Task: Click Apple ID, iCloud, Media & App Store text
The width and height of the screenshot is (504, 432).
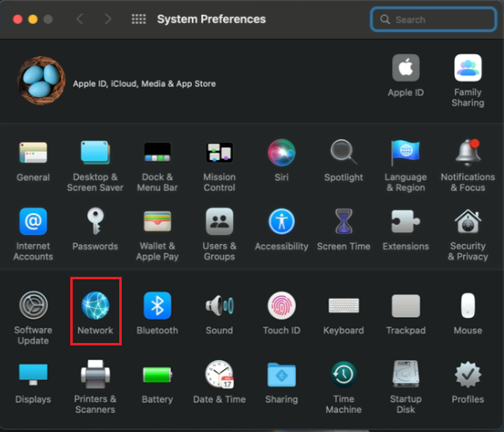Action: coord(144,83)
